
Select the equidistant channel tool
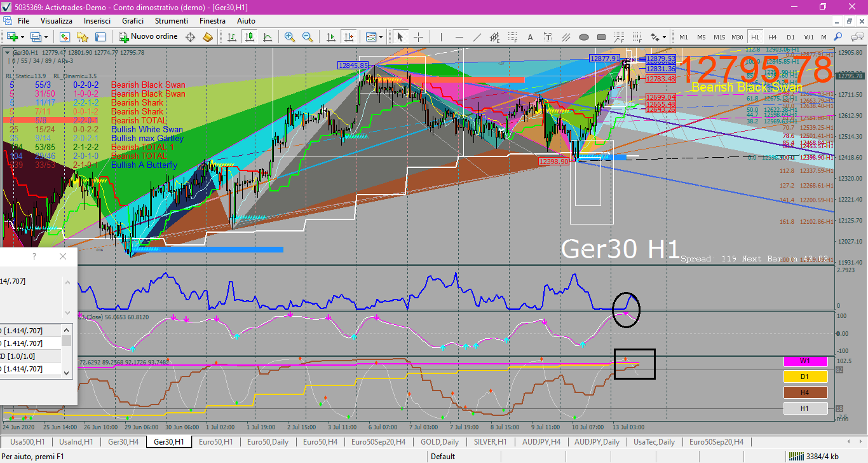pos(494,37)
